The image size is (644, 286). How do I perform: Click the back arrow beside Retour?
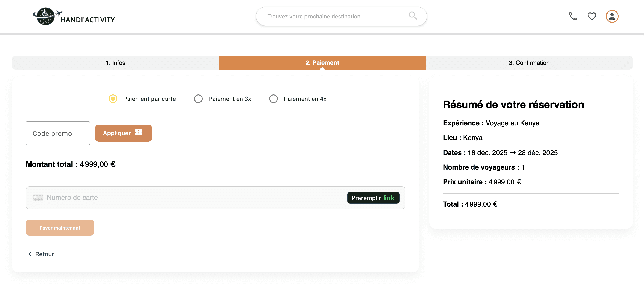click(x=31, y=254)
